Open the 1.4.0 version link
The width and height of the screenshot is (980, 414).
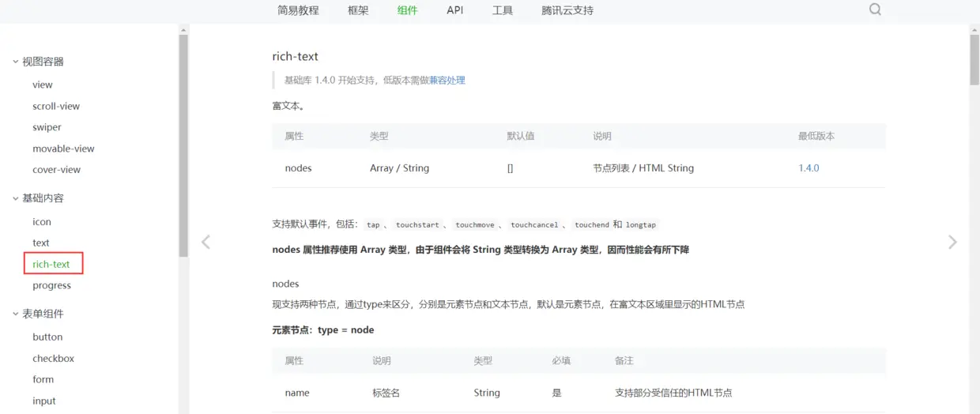(x=808, y=168)
